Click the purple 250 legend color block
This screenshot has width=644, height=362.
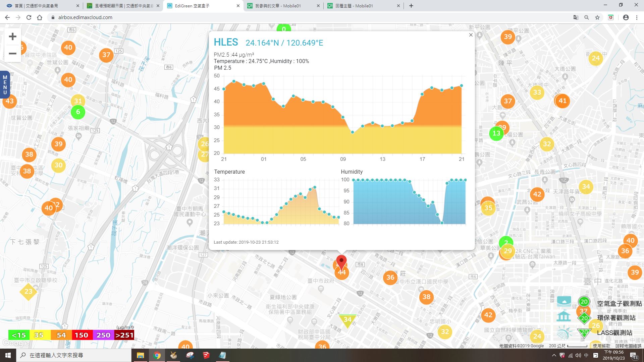click(103, 335)
